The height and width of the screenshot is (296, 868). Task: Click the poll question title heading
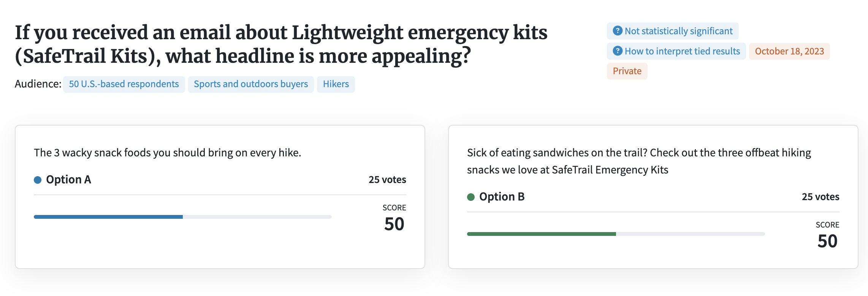pyautogui.click(x=281, y=44)
